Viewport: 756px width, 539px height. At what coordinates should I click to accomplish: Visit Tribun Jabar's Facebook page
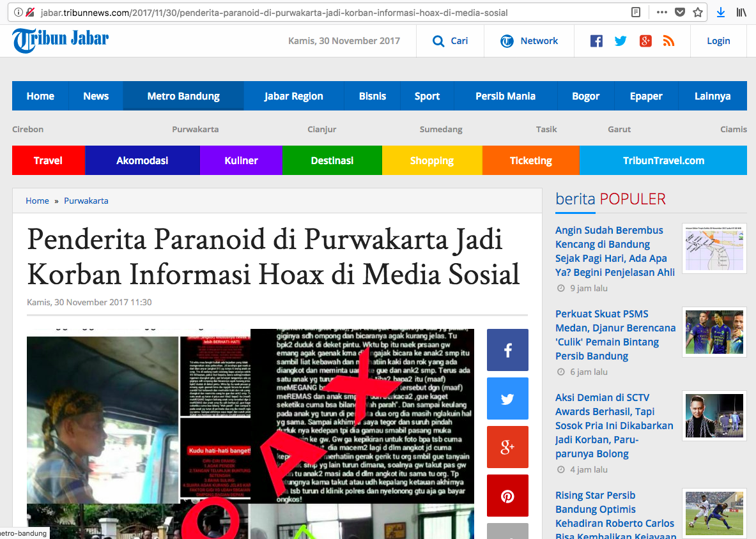[596, 40]
